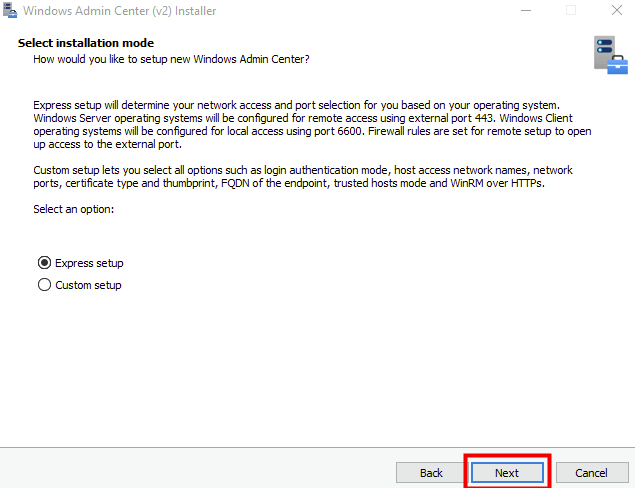The width and height of the screenshot is (635, 488).
Task: Click the server toolbox icon in header
Action: 608,54
